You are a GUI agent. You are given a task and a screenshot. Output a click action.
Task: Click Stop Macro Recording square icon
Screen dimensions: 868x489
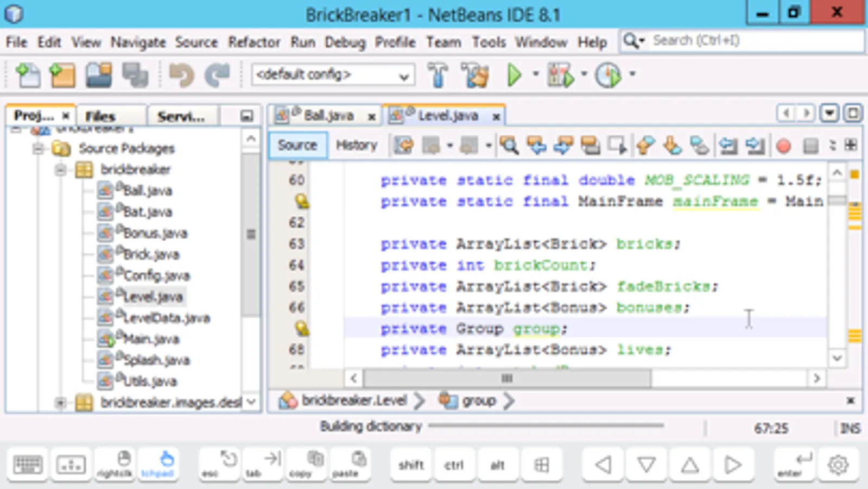coord(810,146)
